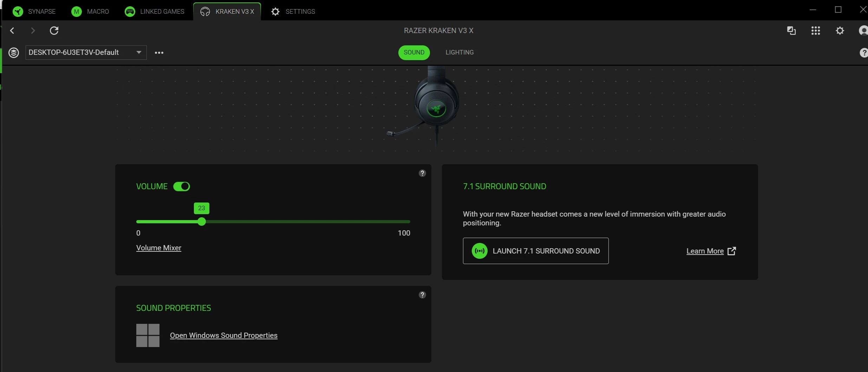Click the green Macro M icon
Image resolution: width=868 pixels, height=372 pixels.
pyautogui.click(x=76, y=12)
